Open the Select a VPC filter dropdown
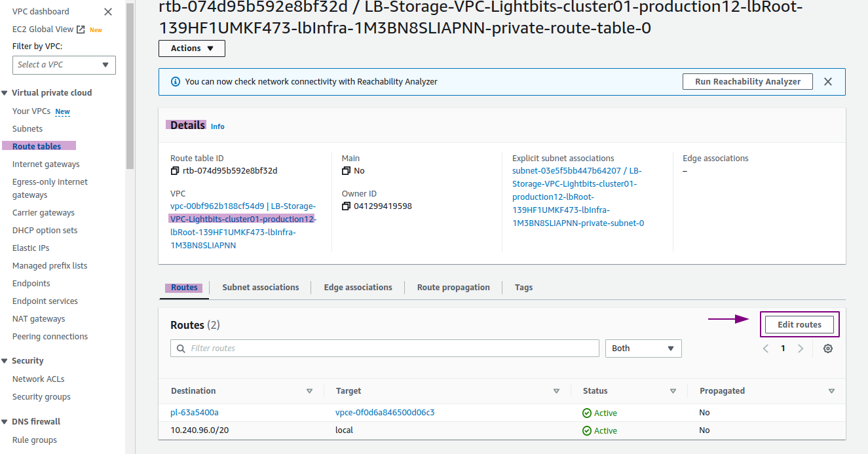 64,65
